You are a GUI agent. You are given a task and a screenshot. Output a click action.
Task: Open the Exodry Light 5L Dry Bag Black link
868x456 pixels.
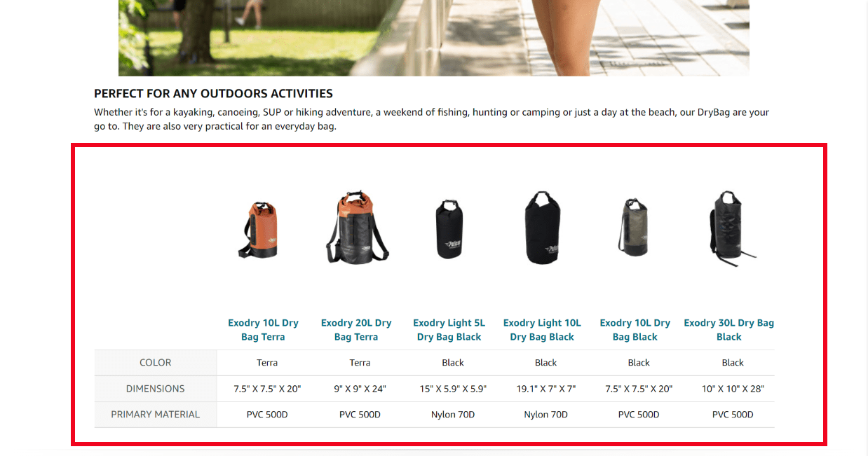449,330
